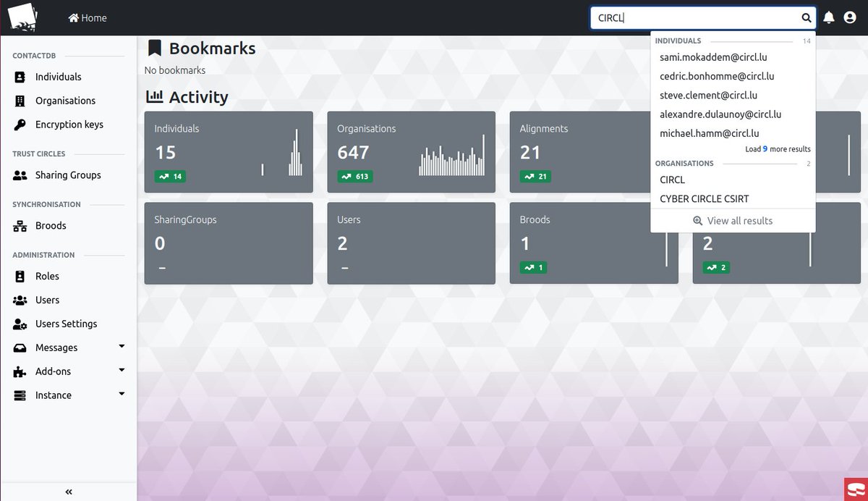868x501 pixels.
Task: Click the Instance server icon
Action: point(20,395)
